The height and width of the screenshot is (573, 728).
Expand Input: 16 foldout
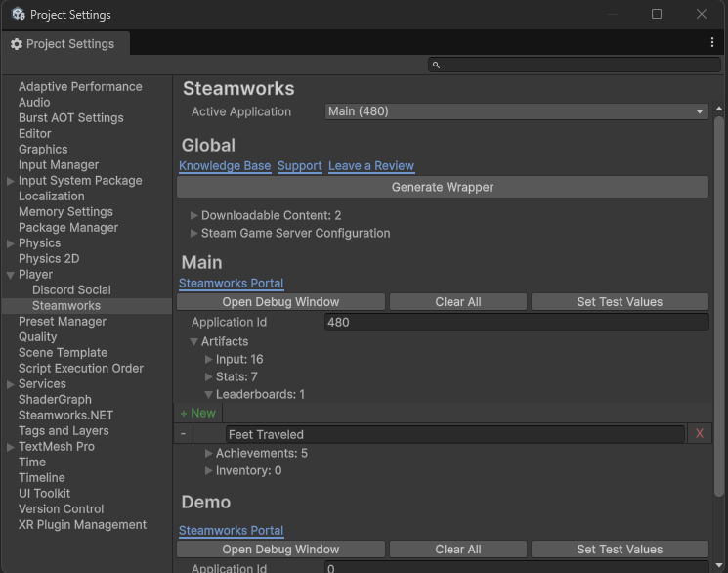[209, 359]
